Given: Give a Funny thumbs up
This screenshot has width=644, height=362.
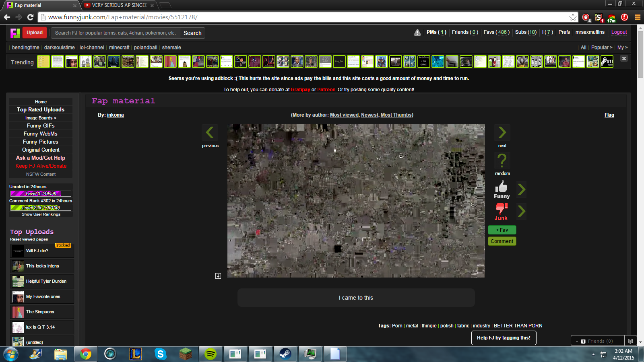Looking at the screenshot, I should (502, 187).
